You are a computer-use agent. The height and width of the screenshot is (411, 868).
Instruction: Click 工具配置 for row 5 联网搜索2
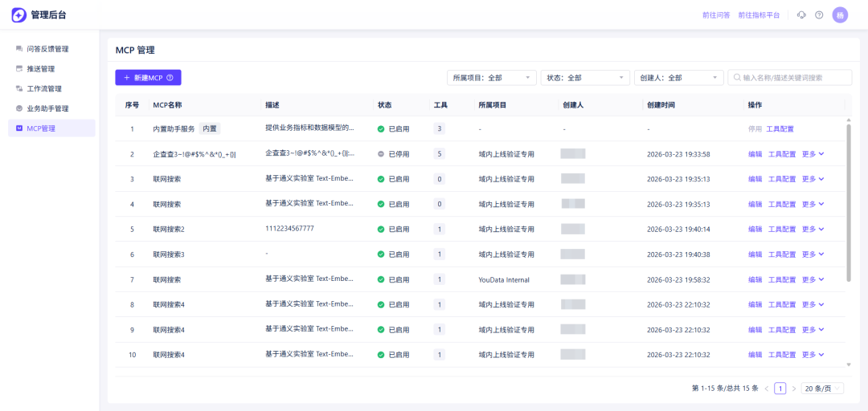tap(782, 229)
